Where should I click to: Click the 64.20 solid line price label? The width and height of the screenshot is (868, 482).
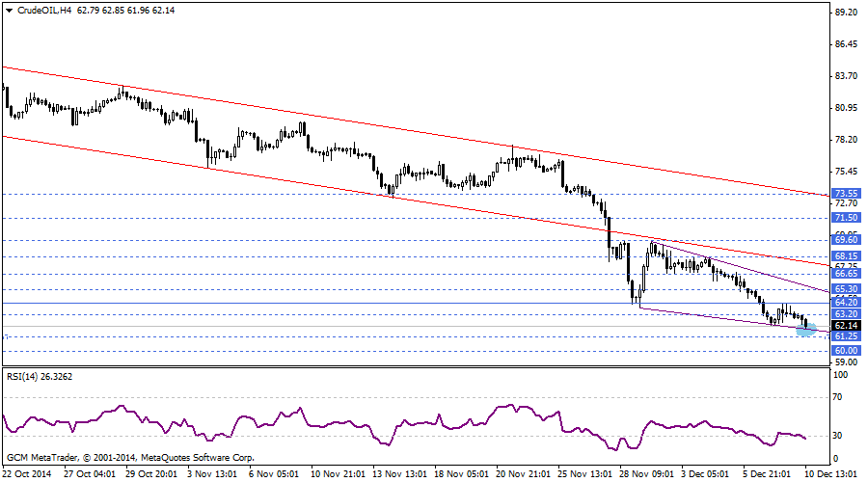(845, 303)
